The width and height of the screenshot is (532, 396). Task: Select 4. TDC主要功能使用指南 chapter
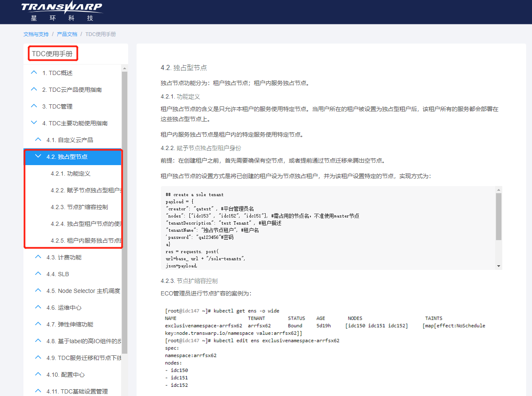(x=75, y=123)
